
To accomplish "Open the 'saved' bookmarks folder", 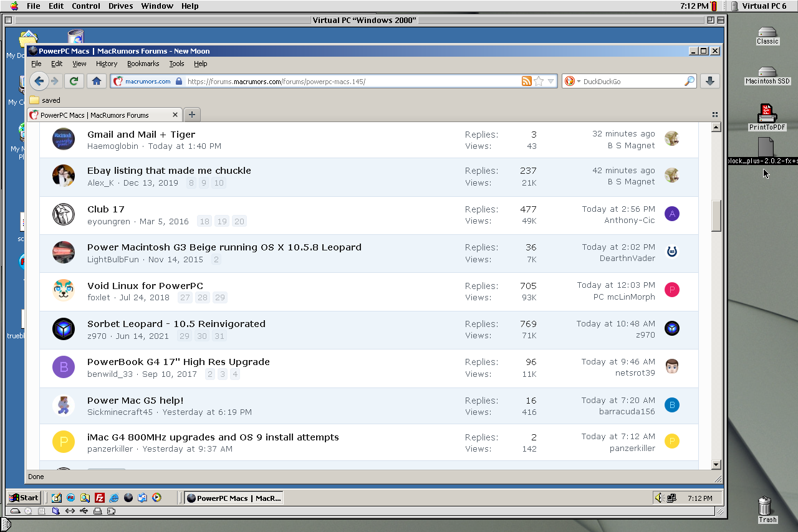I will (x=45, y=100).
